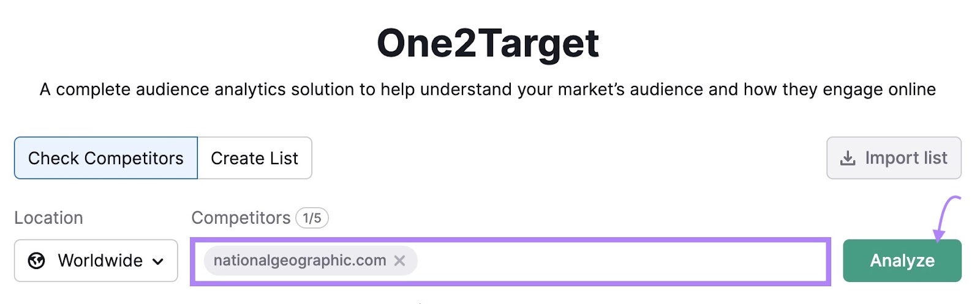Click the Import list text label
The width and height of the screenshot is (980, 304).
(906, 158)
